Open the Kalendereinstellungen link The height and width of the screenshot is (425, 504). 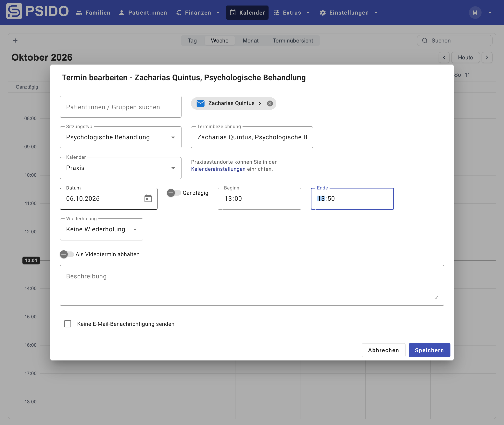pos(218,169)
